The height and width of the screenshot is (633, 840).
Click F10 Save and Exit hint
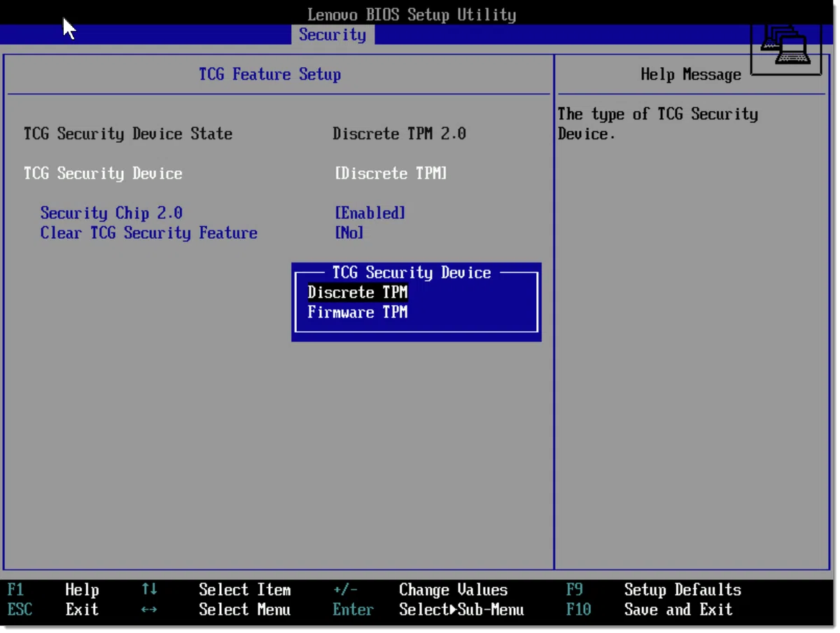(x=649, y=610)
